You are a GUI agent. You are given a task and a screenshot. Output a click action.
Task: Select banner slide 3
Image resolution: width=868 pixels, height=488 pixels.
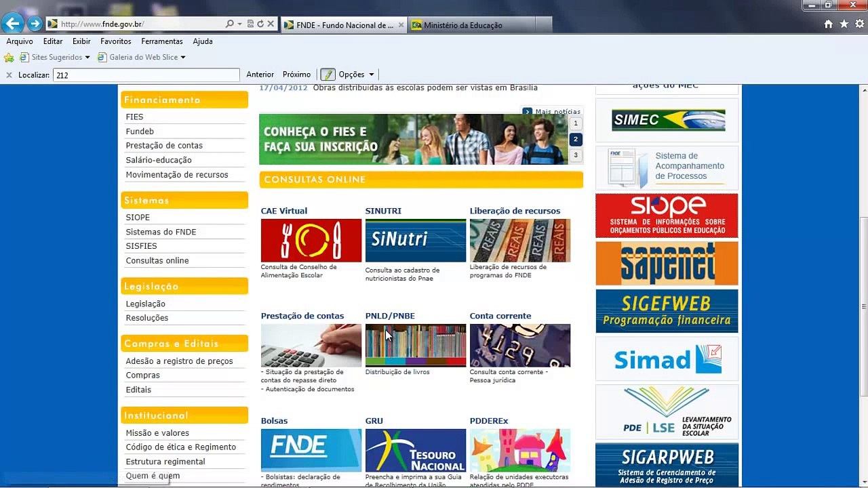576,155
